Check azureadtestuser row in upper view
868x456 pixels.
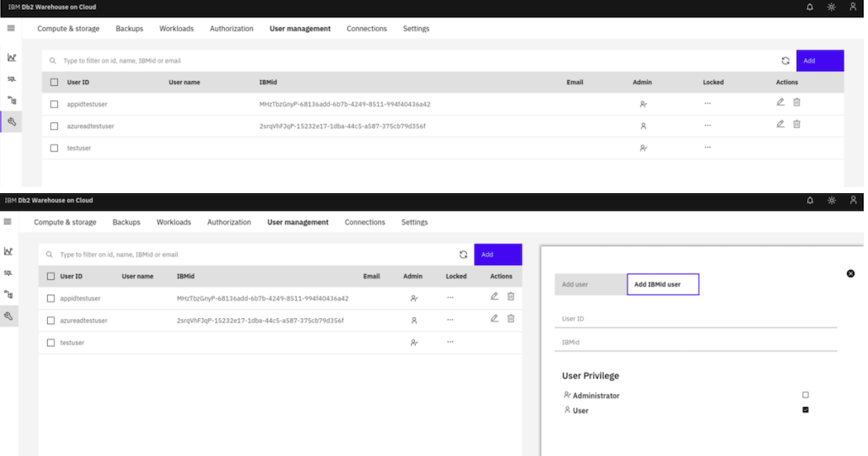tap(55, 126)
